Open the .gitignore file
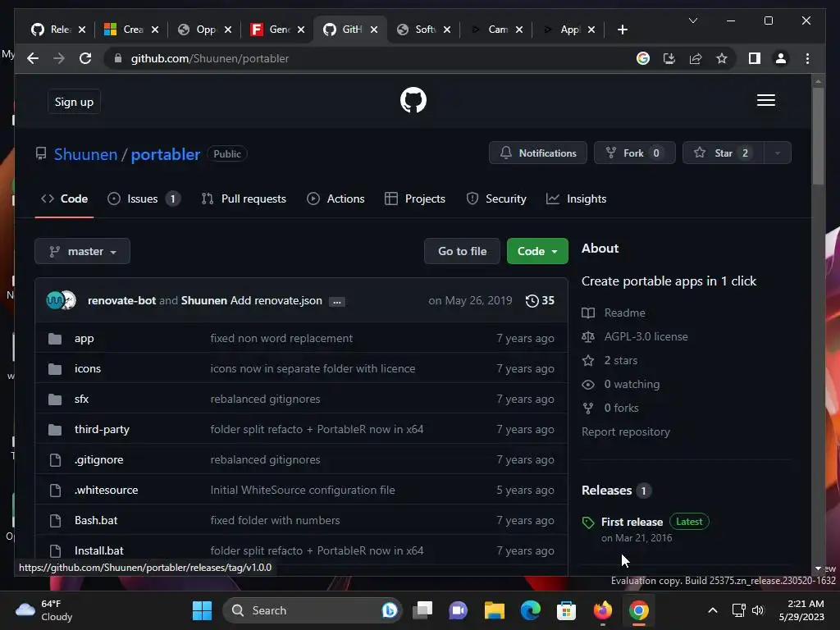Screen dimensions: 840x630 pyautogui.click(x=98, y=459)
